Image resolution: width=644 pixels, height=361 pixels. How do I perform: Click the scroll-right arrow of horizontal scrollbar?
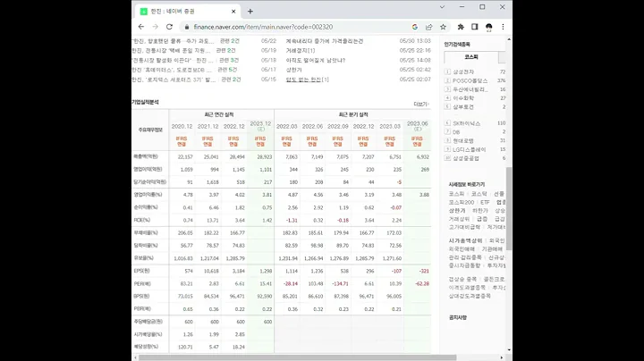[502, 357]
